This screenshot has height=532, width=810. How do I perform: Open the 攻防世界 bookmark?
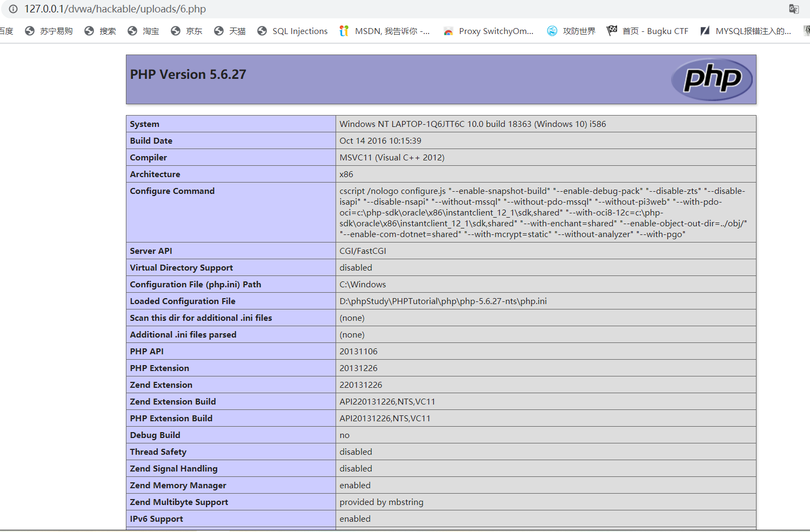pos(572,31)
